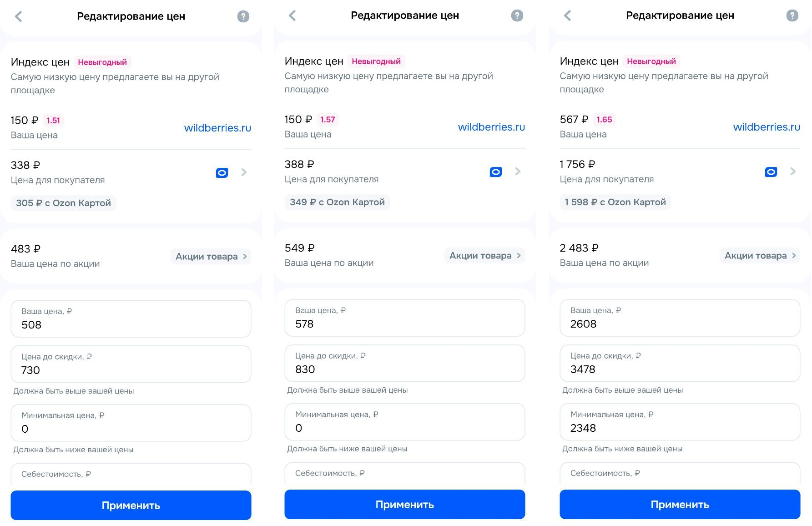Click the Себестоимость field in the left panel
The image size is (812, 526).
(x=131, y=475)
